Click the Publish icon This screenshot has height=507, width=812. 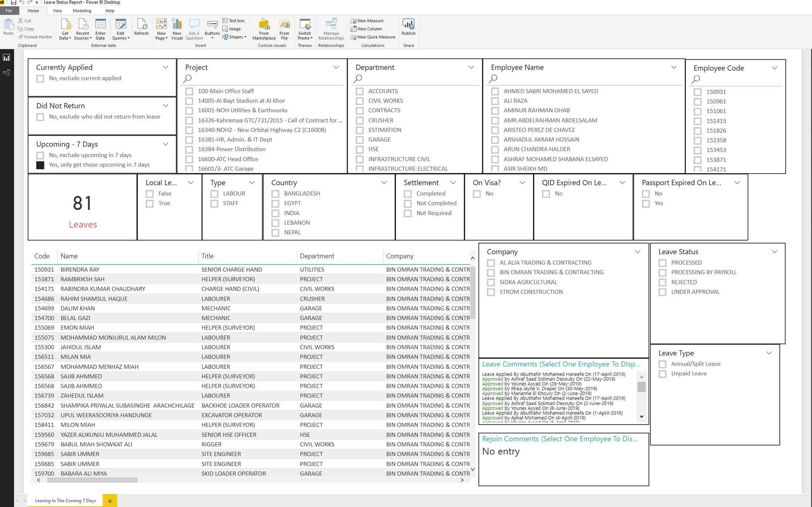pyautogui.click(x=408, y=25)
